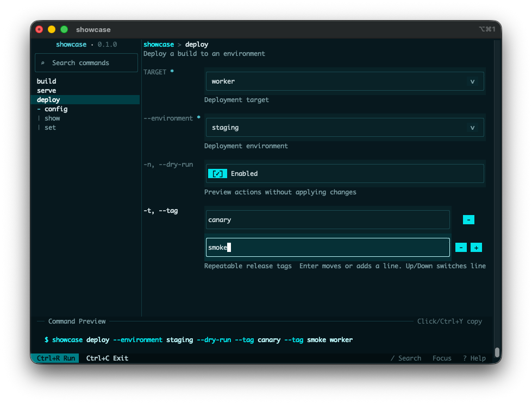Click the red close window button
Image resolution: width=532 pixels, height=404 pixels.
point(39,29)
